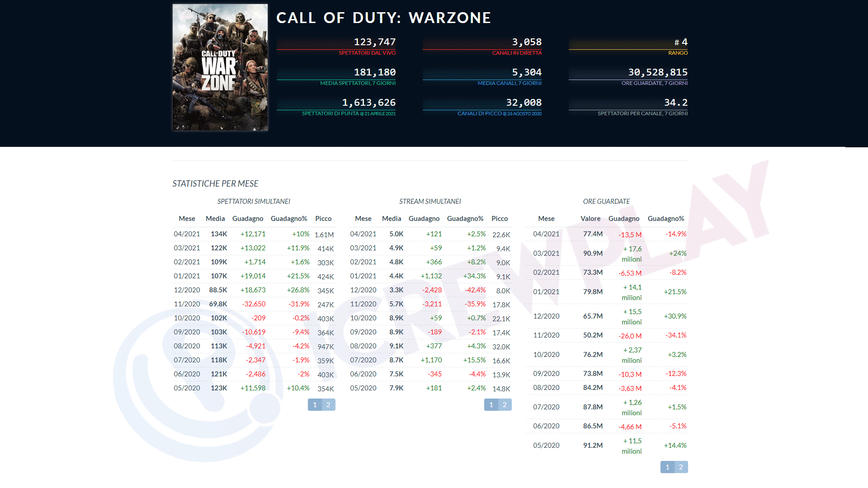Click 76.2M value in 10/2020 hours row
The width and height of the screenshot is (868, 488).
(593, 355)
